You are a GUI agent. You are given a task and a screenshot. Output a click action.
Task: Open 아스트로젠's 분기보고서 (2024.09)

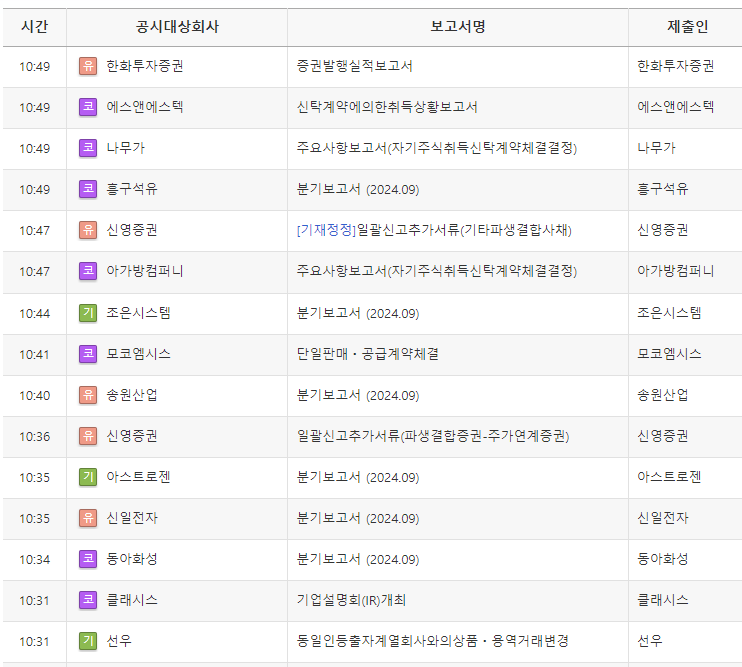click(358, 477)
